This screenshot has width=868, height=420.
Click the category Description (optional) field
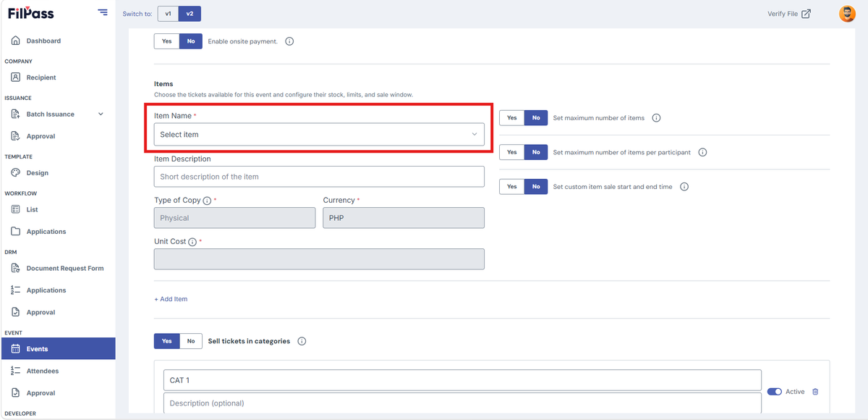point(462,403)
